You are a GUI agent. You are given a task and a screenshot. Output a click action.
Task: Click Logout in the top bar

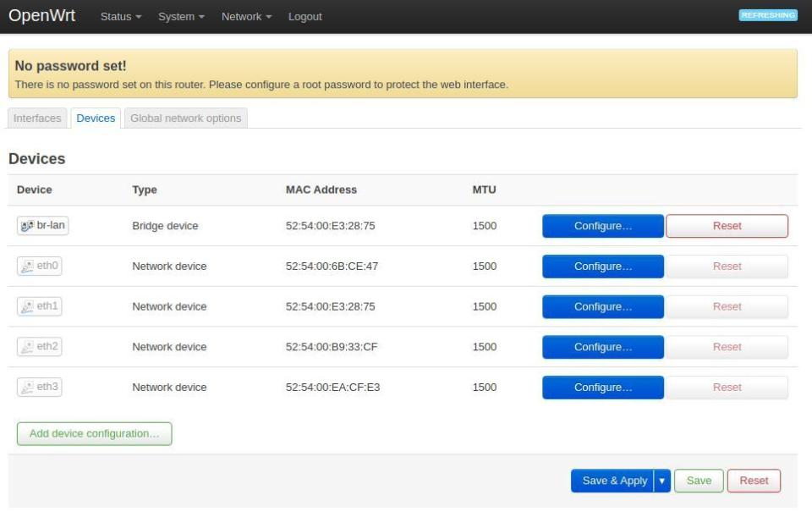click(305, 15)
